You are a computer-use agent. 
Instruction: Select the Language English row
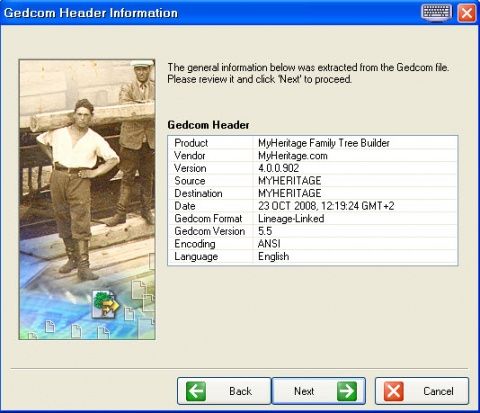(313, 257)
